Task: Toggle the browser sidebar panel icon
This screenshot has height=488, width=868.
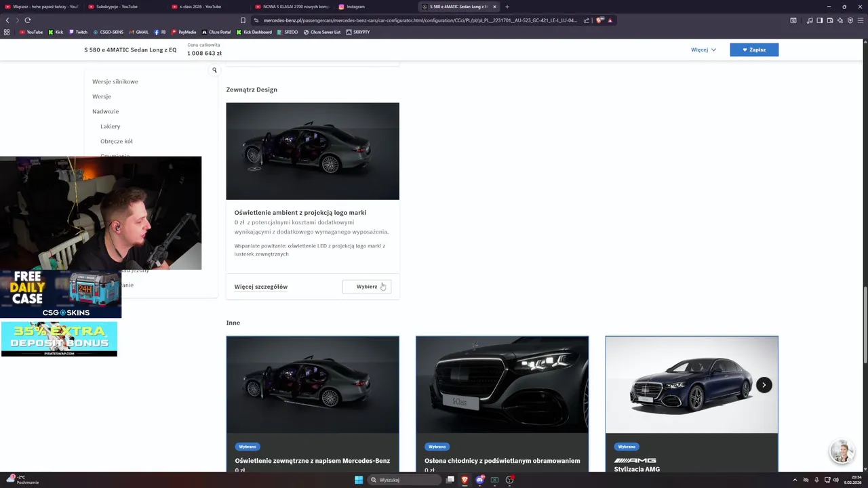Action: [819, 20]
